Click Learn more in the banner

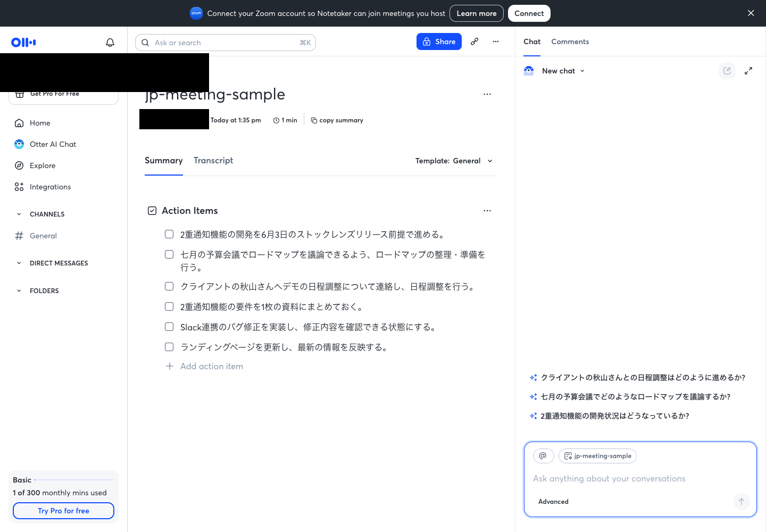[x=477, y=13]
